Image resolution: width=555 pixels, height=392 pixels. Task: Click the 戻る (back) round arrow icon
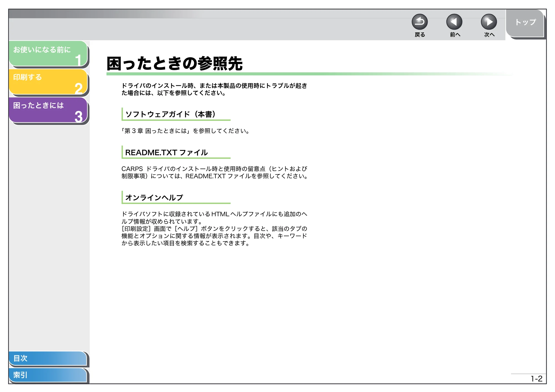[420, 22]
